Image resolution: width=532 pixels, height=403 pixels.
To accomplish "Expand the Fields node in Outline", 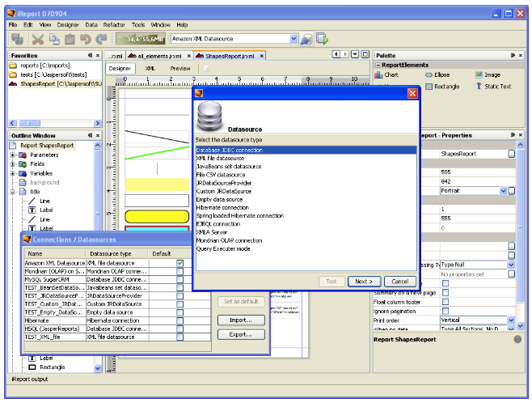I will (x=13, y=164).
